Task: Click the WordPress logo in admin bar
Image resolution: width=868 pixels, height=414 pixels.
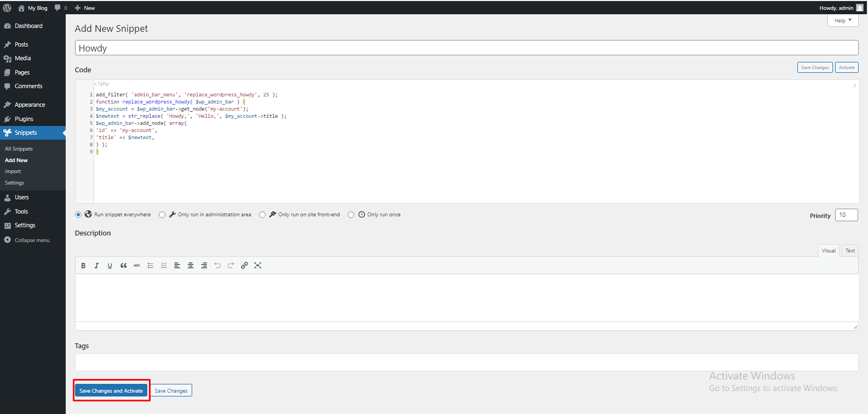Action: pos(7,8)
